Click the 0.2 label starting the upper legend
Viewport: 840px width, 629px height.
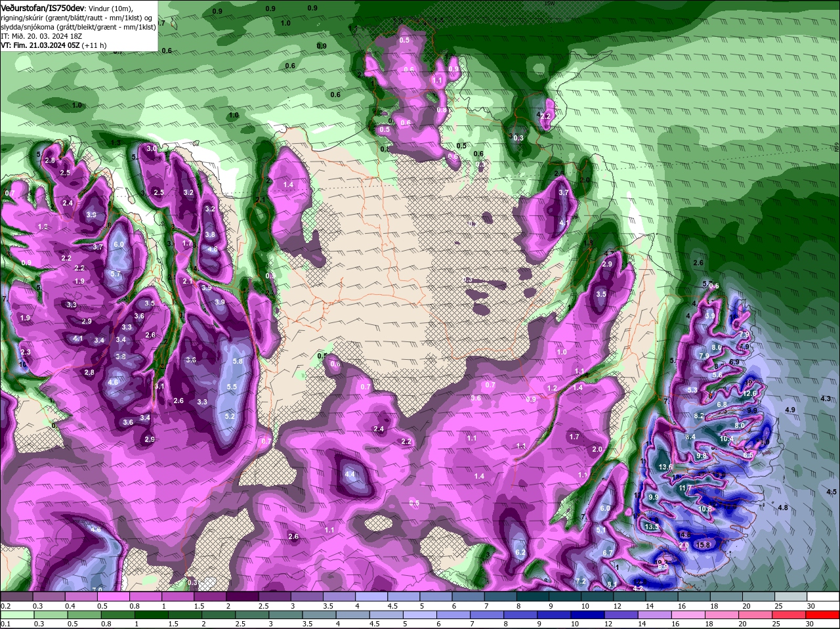(x=6, y=606)
